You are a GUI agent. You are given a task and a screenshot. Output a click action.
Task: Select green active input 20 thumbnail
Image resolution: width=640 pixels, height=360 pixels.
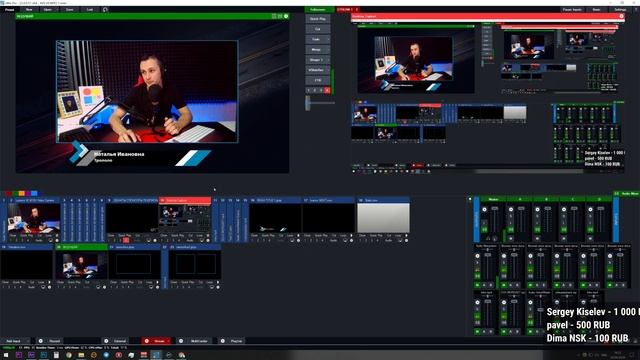pos(82,264)
